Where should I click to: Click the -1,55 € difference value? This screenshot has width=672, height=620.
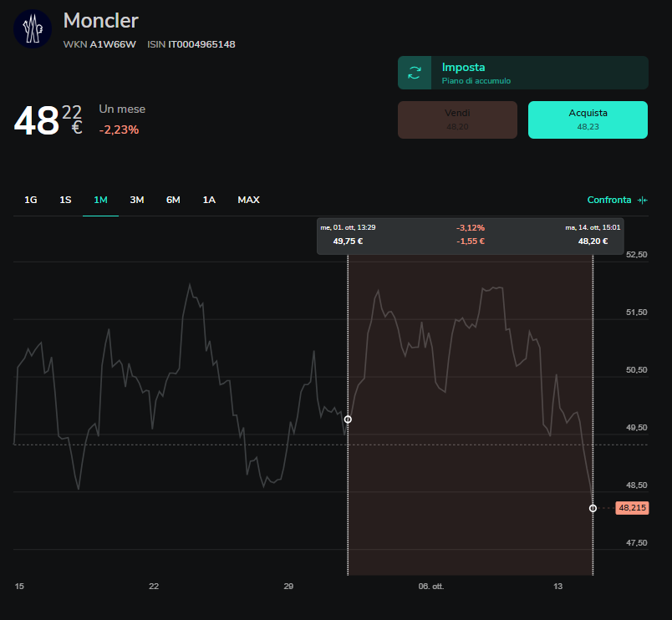[x=470, y=241]
